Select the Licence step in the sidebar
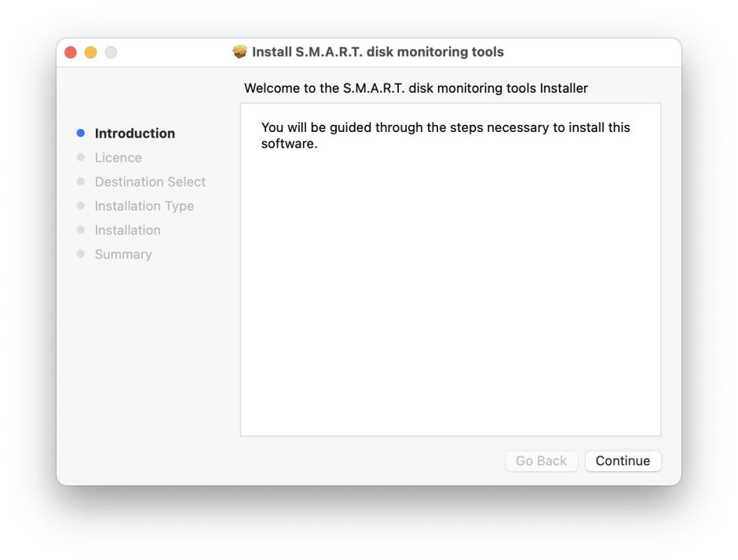The height and width of the screenshot is (560, 738). pyautogui.click(x=119, y=157)
